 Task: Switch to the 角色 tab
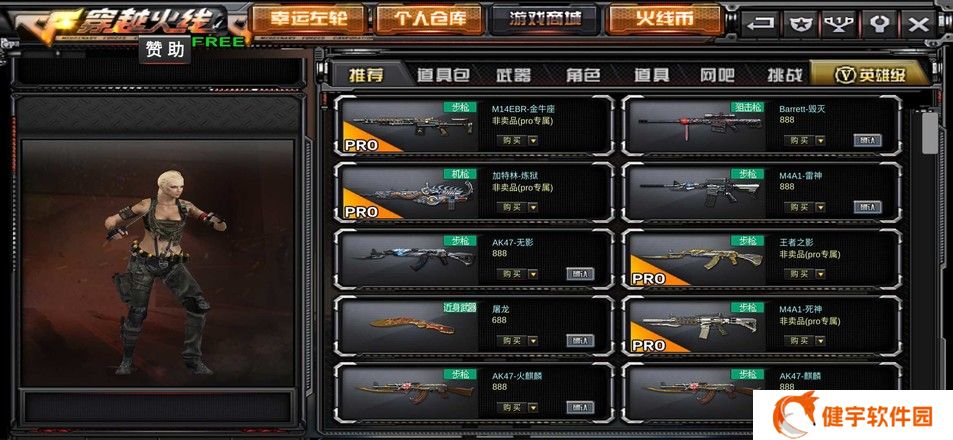583,75
